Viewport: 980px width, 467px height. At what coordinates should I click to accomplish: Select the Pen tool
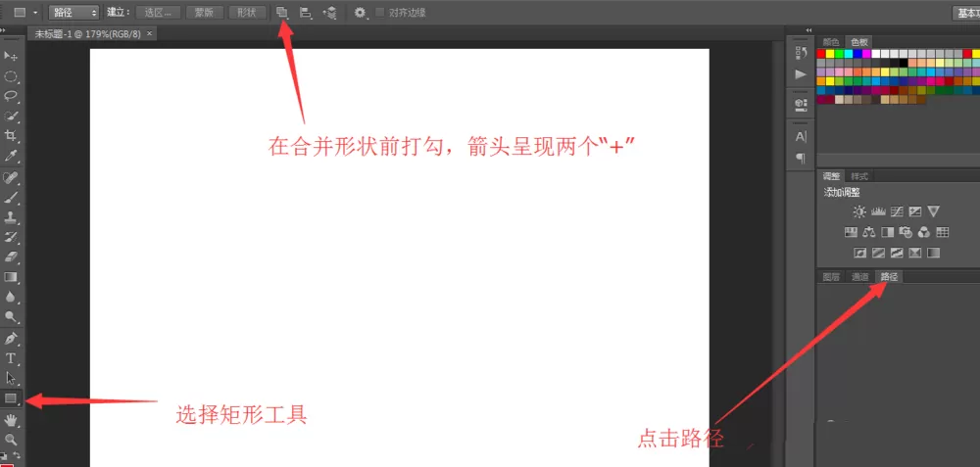11,339
